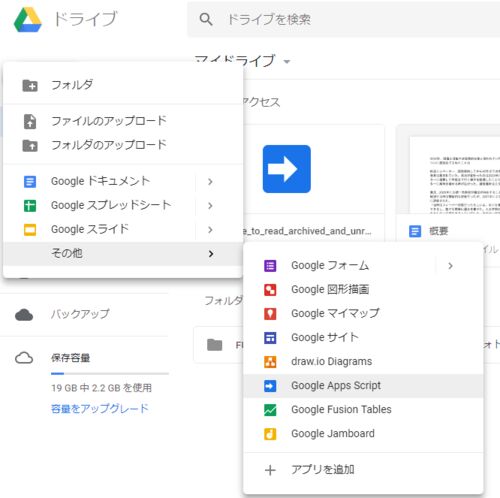Click the Google Forms purple icon
The width and height of the screenshot is (500, 498).
click(x=270, y=266)
